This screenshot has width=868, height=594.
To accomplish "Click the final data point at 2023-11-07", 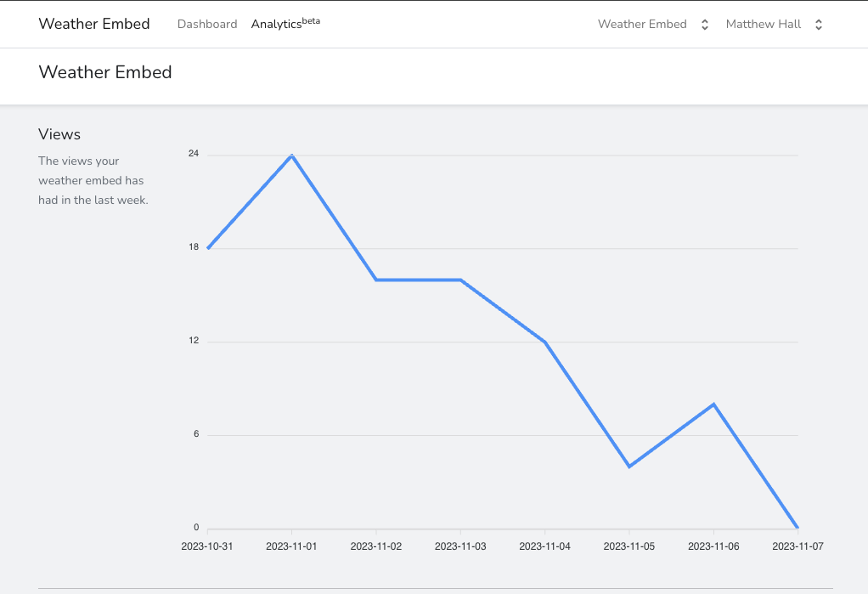I will coord(798,526).
